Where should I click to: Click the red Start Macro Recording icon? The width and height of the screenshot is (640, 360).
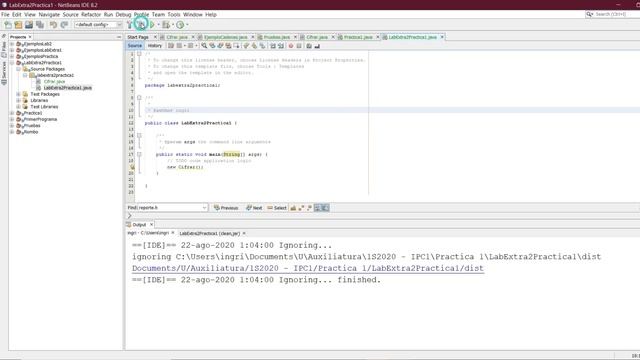pyautogui.click(x=291, y=46)
